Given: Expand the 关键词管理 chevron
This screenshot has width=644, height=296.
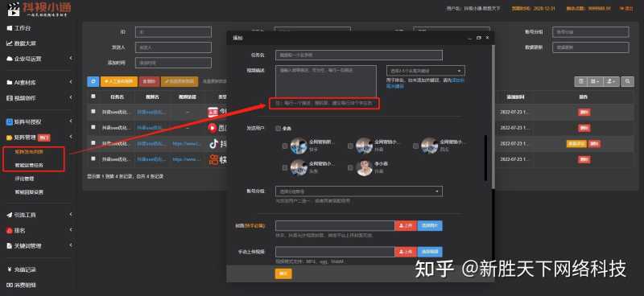Looking at the screenshot, I should click(71, 245).
